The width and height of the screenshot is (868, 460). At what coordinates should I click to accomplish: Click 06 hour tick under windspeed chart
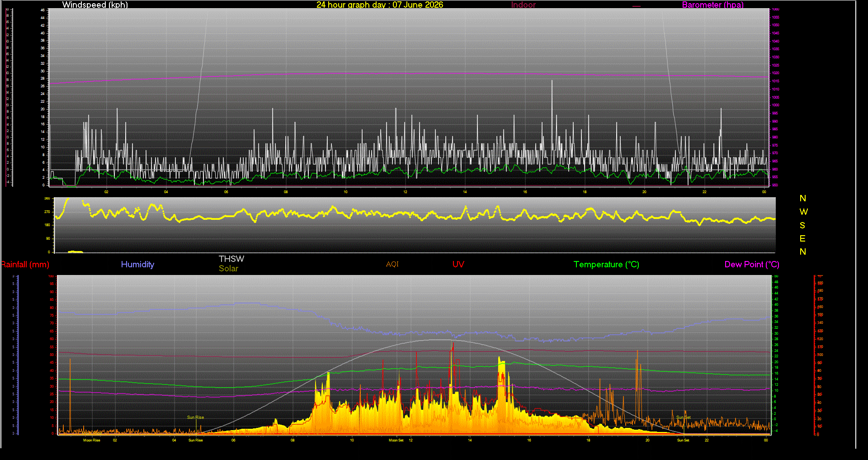[x=226, y=192]
